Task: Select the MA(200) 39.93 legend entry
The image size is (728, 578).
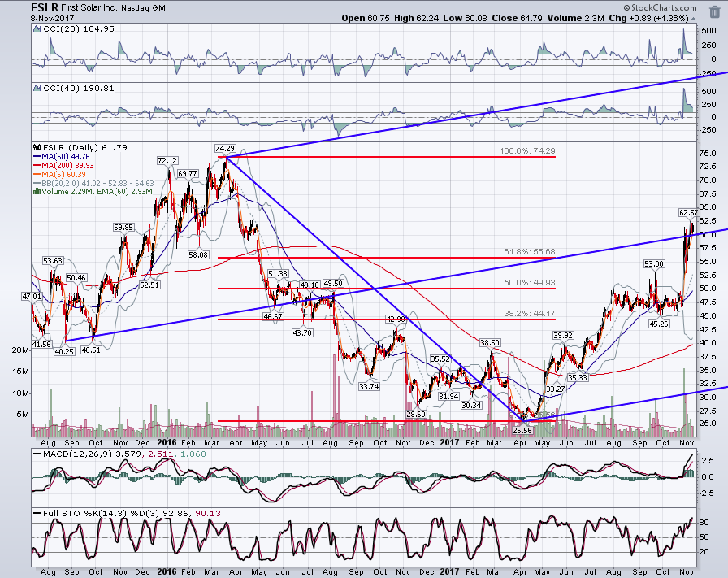Action: (63, 166)
